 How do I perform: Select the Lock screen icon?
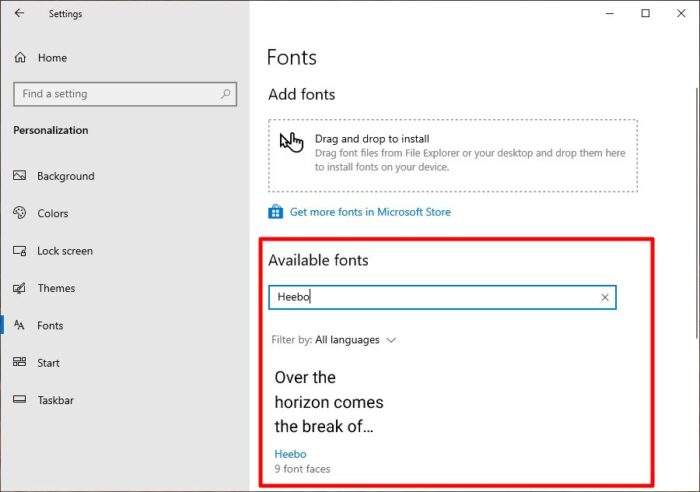(20, 250)
